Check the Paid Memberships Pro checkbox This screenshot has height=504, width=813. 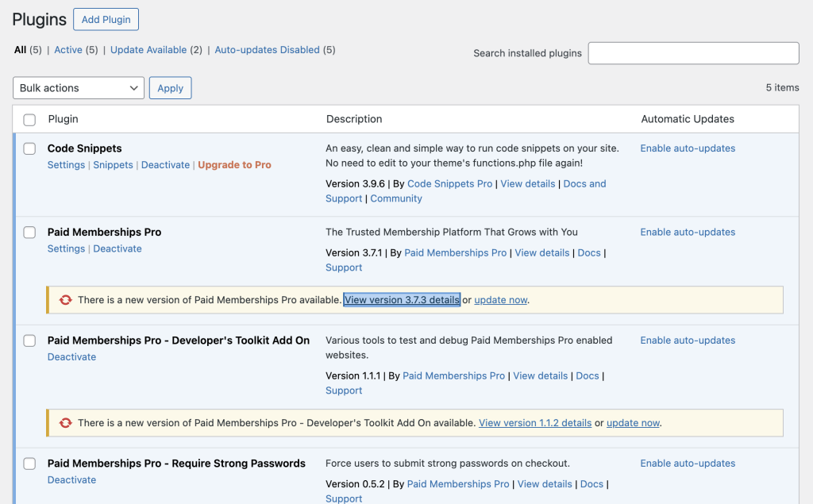29,233
